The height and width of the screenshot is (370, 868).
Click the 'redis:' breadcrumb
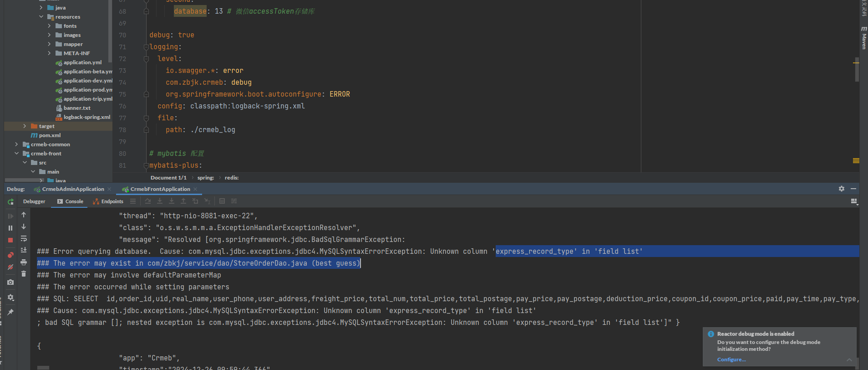point(232,178)
